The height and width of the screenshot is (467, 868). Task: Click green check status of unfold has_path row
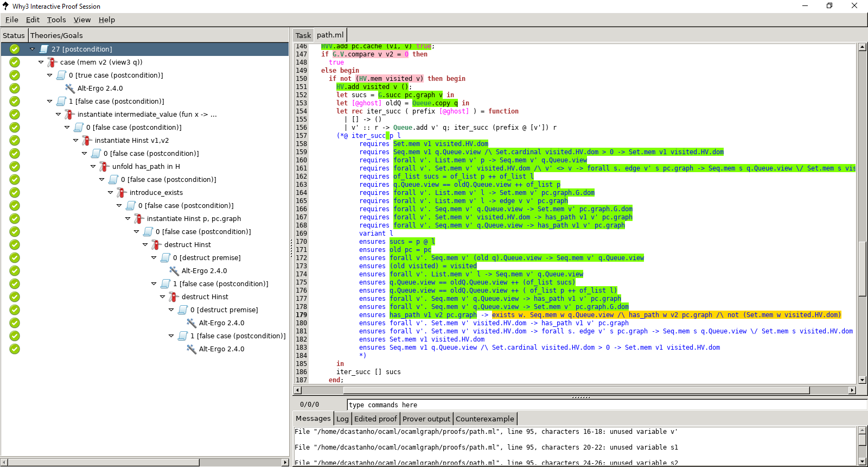(15, 166)
